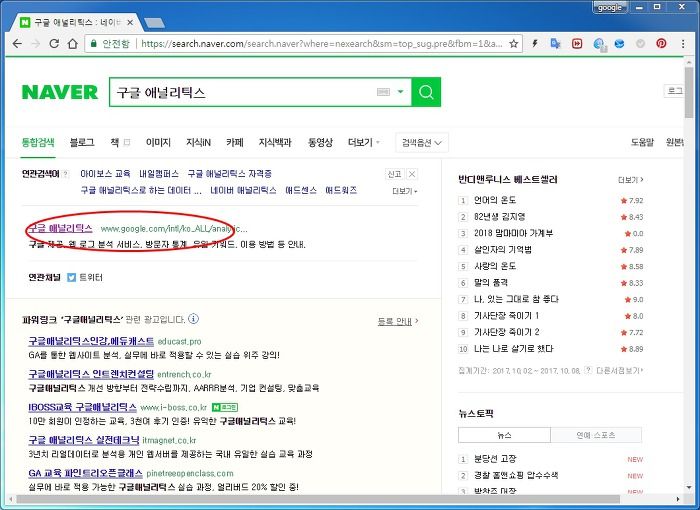Open 구글 애널리틱스 실전테크닉 link

pyautogui.click(x=84, y=440)
